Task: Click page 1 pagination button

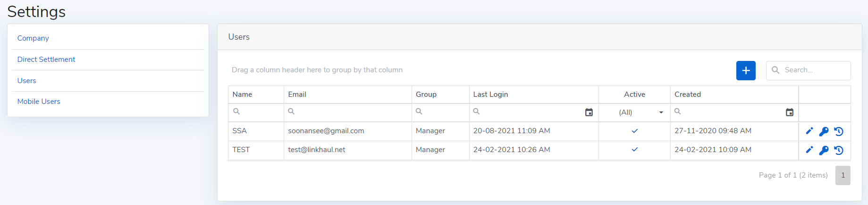Action: click(843, 175)
